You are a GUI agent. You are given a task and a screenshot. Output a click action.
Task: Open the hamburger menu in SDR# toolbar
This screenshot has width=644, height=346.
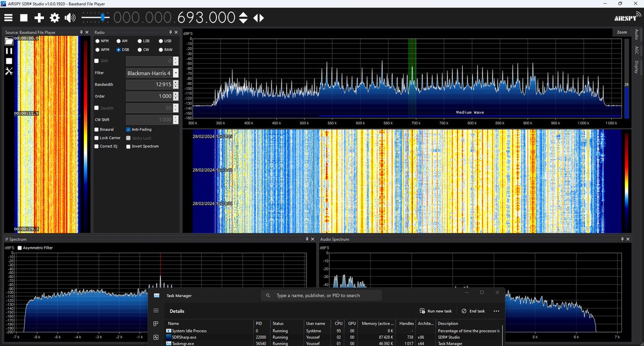click(x=9, y=17)
